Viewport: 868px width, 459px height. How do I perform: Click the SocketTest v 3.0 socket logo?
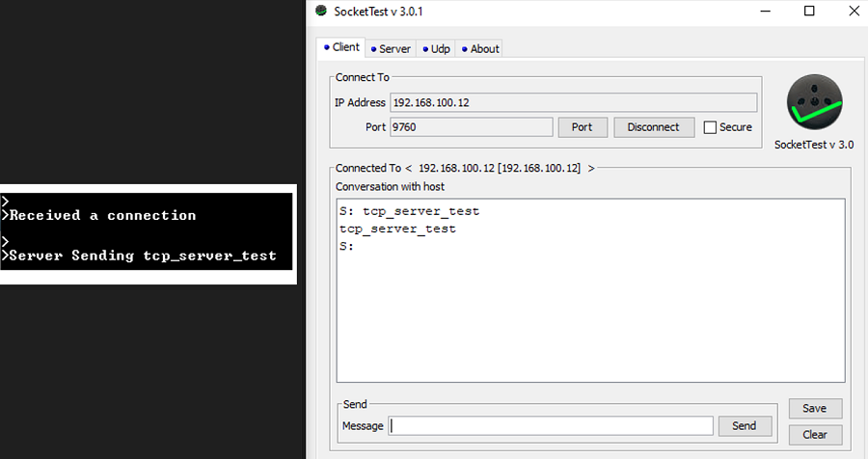[814, 102]
